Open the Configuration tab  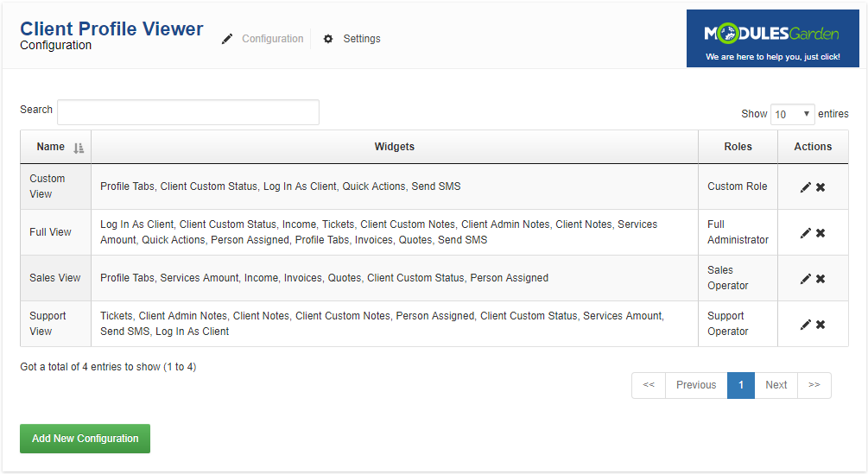[x=272, y=39]
